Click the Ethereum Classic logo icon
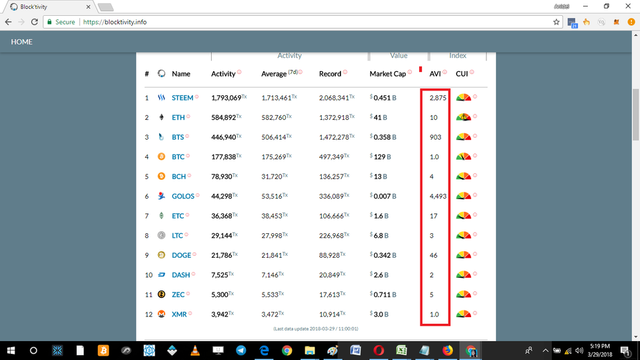This screenshot has height=360, width=640. (161, 216)
